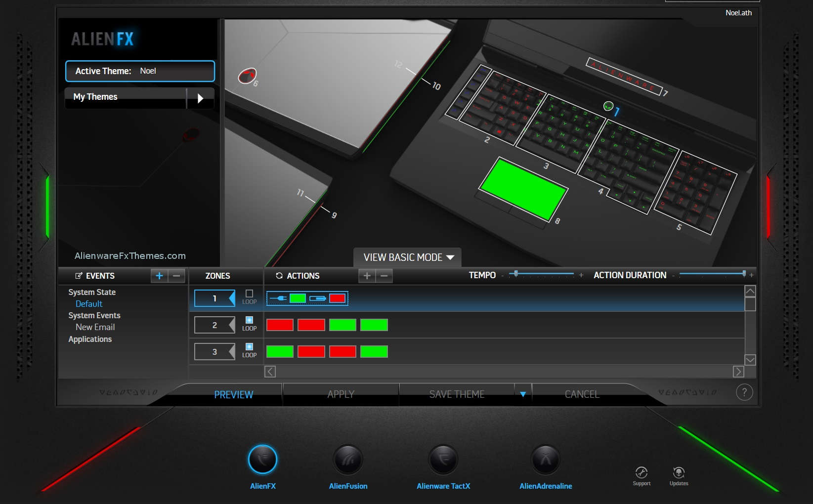
Task: Click the Save Theme button
Action: [x=457, y=394]
